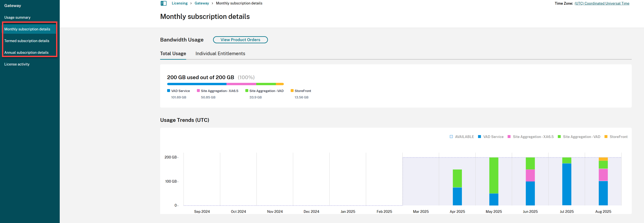The width and height of the screenshot is (644, 223).
Task: Click the View Product Orders button
Action: (240, 40)
